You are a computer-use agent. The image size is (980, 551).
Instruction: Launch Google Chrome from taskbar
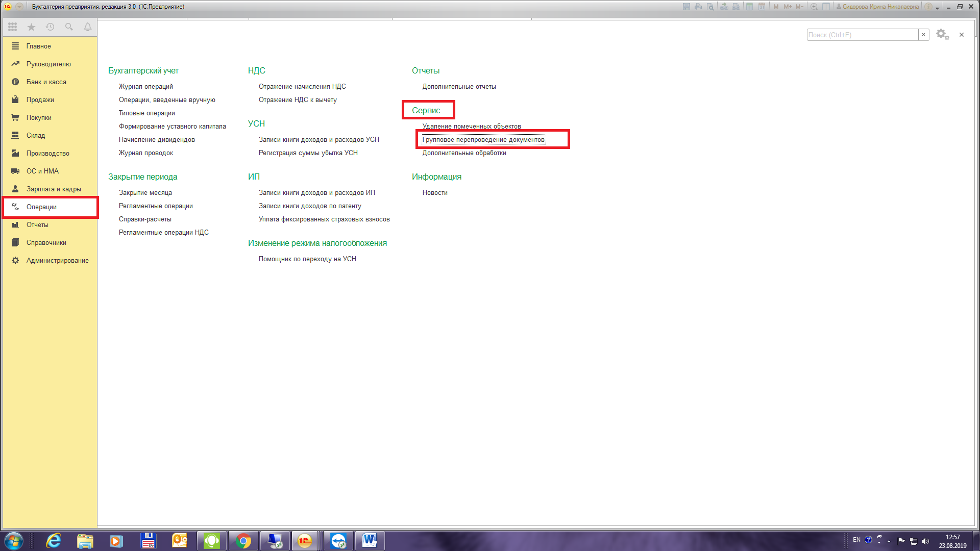tap(243, 541)
